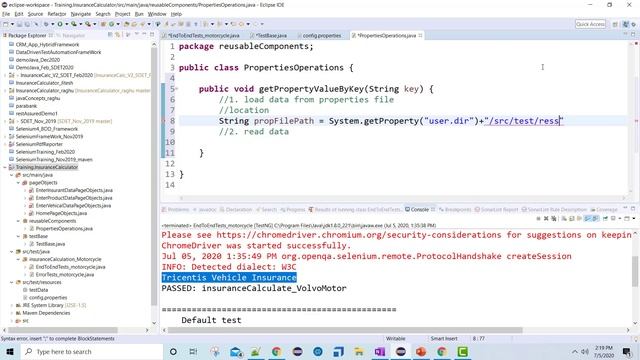Click the Console horizontal scrollbar
This screenshot has width=640, height=360.
pos(345,330)
